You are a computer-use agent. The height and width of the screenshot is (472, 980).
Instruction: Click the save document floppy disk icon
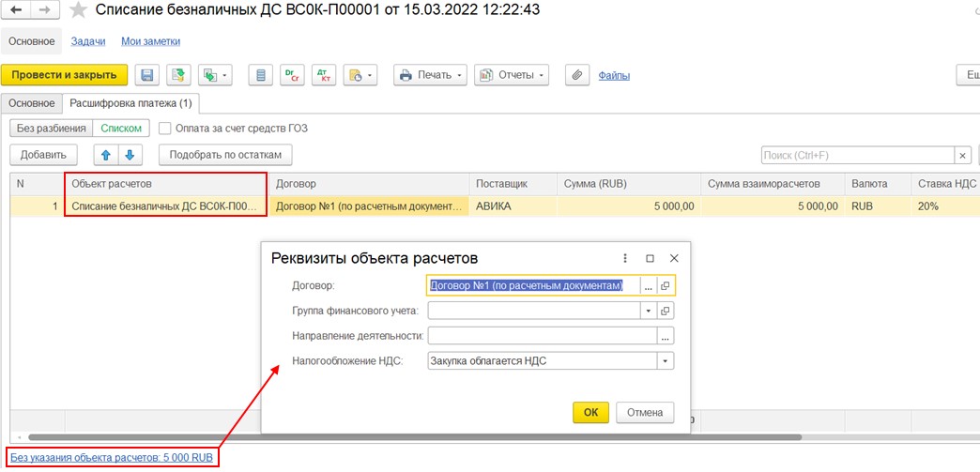146,75
